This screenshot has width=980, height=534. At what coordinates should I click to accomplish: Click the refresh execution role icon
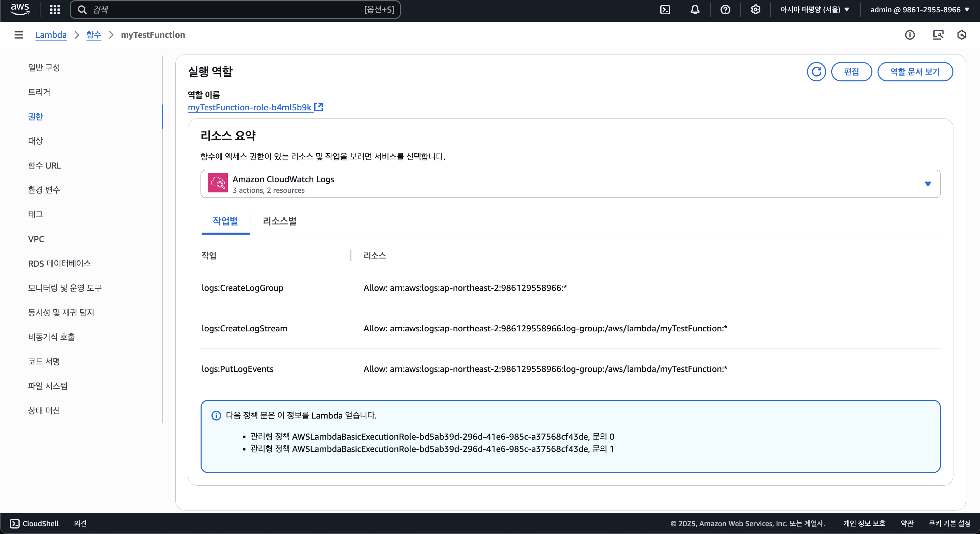[816, 72]
